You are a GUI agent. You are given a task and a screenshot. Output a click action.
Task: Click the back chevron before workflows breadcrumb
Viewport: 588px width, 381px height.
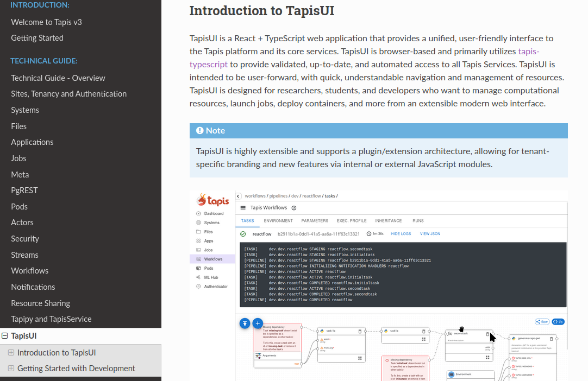pos(239,196)
